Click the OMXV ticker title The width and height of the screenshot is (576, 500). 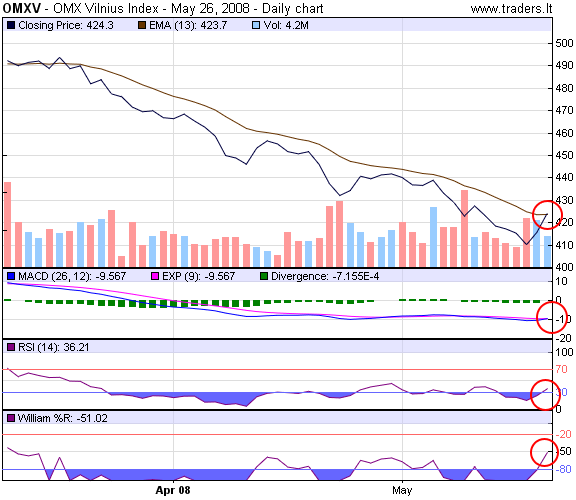[x=22, y=8]
